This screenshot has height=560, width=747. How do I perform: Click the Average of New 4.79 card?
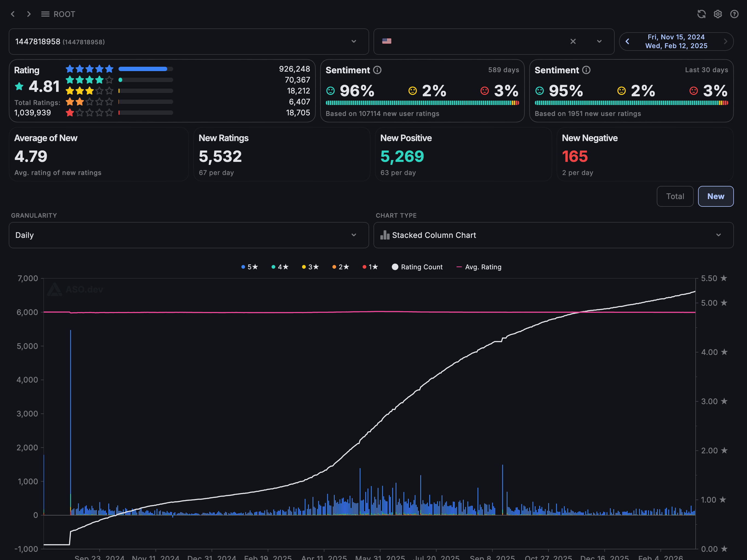point(99,154)
